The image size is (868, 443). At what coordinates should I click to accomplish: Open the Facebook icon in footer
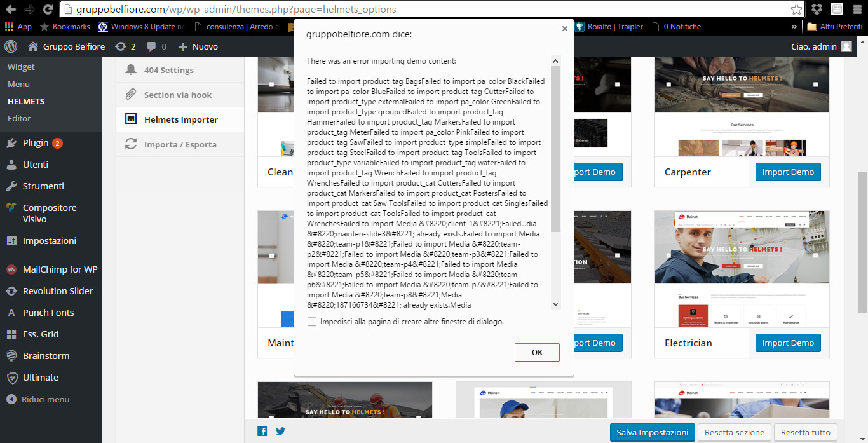point(262,432)
